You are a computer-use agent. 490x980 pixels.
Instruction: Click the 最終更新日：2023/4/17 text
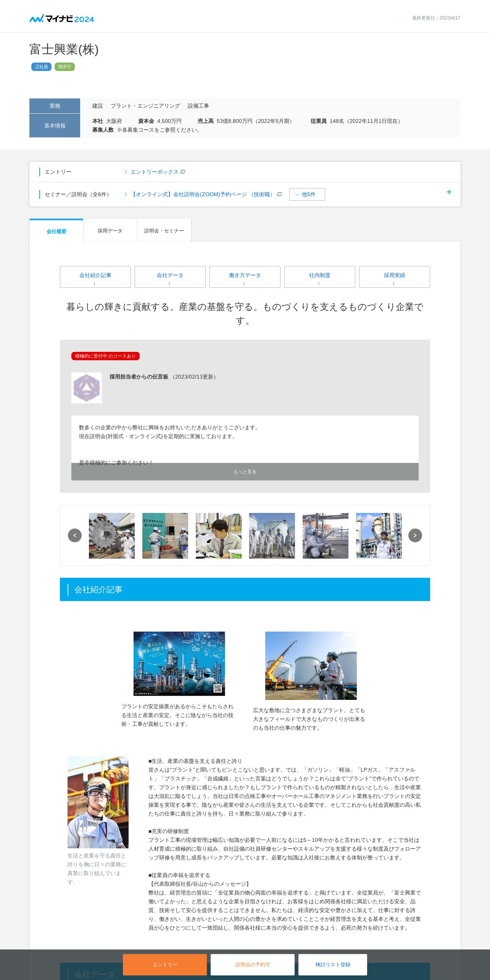(x=436, y=18)
